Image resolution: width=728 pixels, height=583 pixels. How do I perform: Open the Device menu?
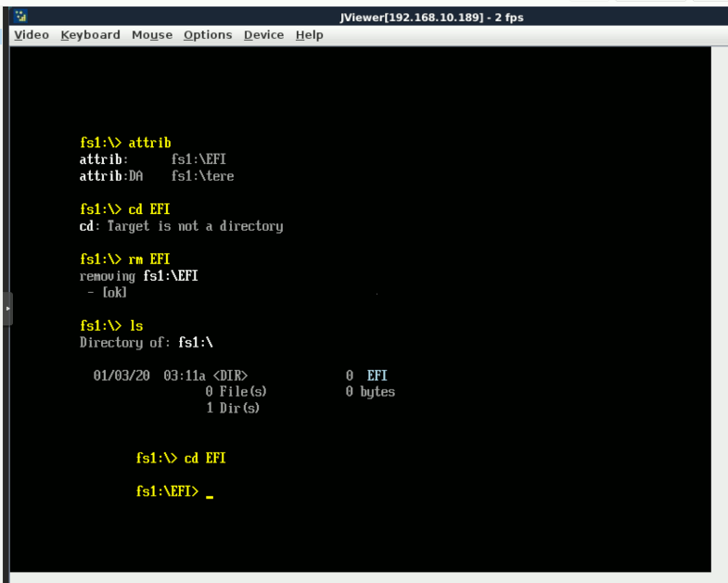click(x=263, y=35)
